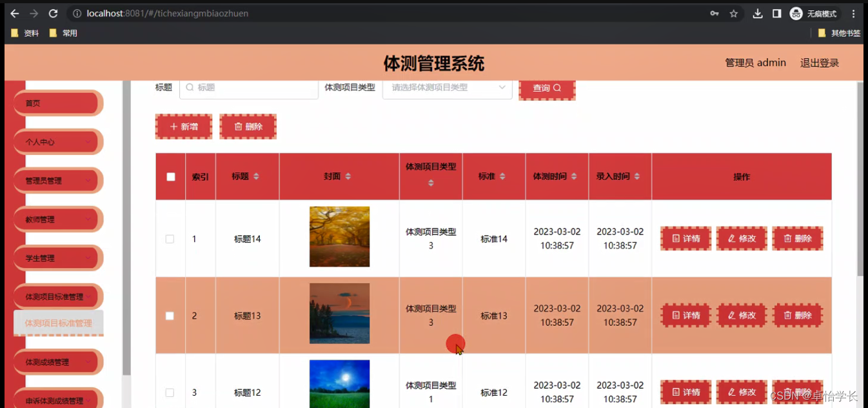Expand the 教师管理 sidebar menu

coord(57,219)
